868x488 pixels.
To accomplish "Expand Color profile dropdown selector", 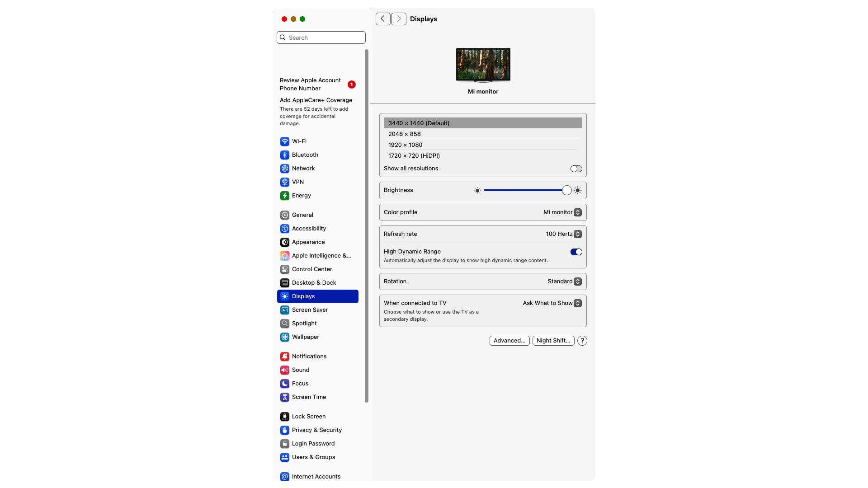I will tap(577, 212).
